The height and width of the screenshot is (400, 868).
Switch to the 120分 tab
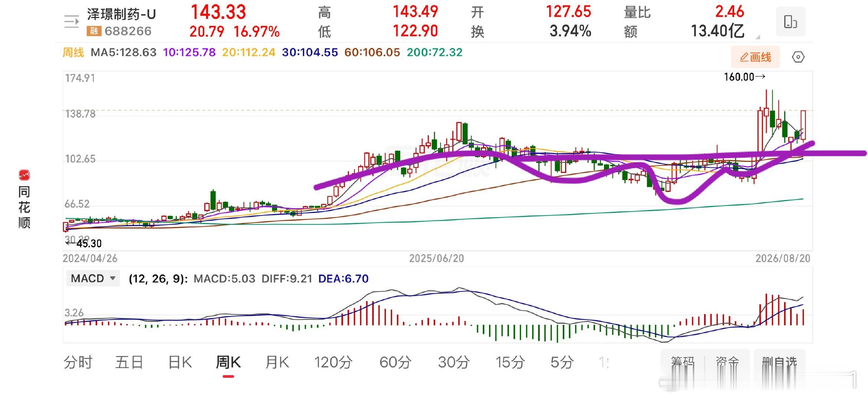tap(333, 362)
